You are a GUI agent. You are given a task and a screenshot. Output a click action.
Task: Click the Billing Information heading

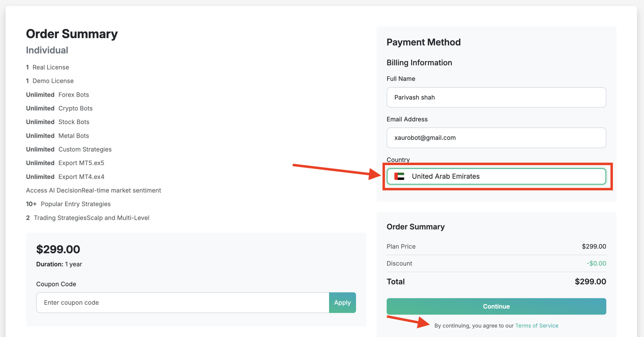pos(419,63)
